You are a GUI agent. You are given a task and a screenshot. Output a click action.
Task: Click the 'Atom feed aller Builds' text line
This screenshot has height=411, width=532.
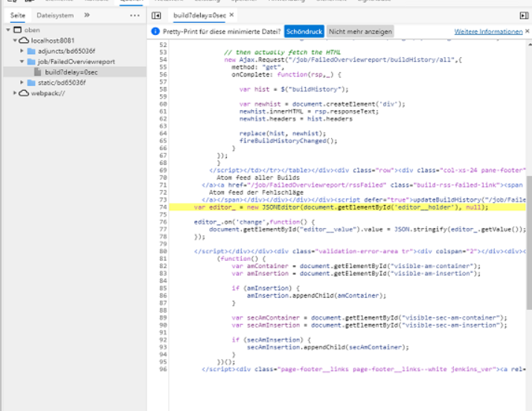(x=258, y=178)
